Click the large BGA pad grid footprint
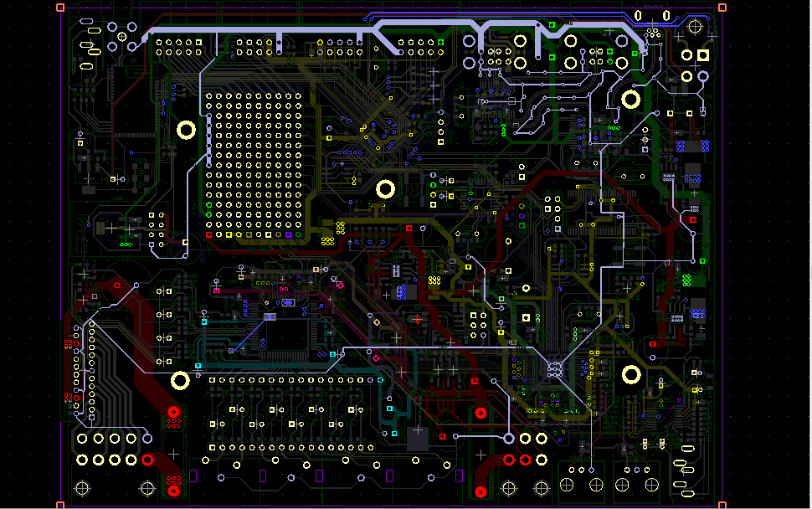 (254, 165)
